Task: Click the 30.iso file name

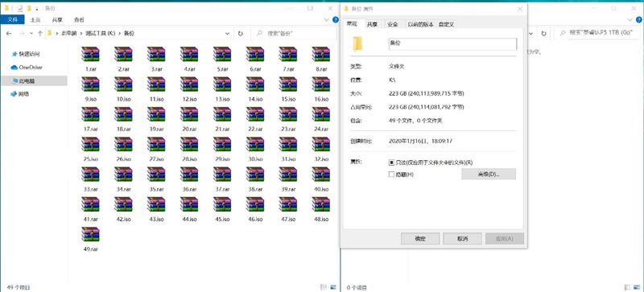Action: coord(255,159)
